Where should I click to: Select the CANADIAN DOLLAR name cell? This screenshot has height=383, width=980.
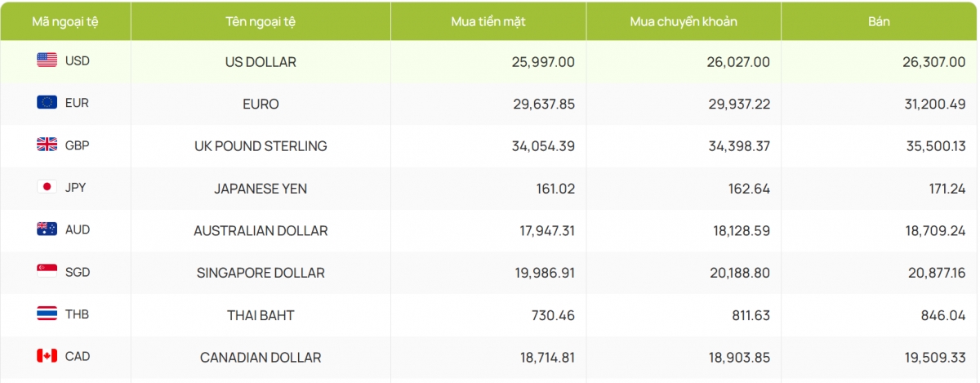click(x=261, y=358)
